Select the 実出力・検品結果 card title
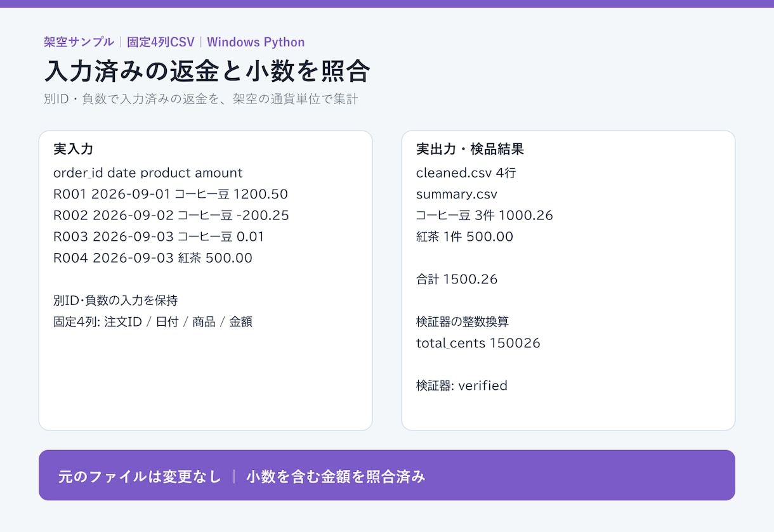Viewport: 774px width, 532px height. (470, 149)
